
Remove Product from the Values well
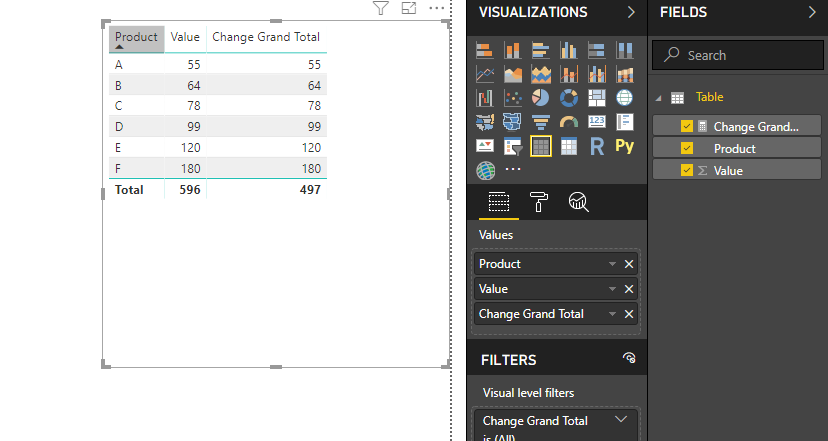[x=629, y=264]
